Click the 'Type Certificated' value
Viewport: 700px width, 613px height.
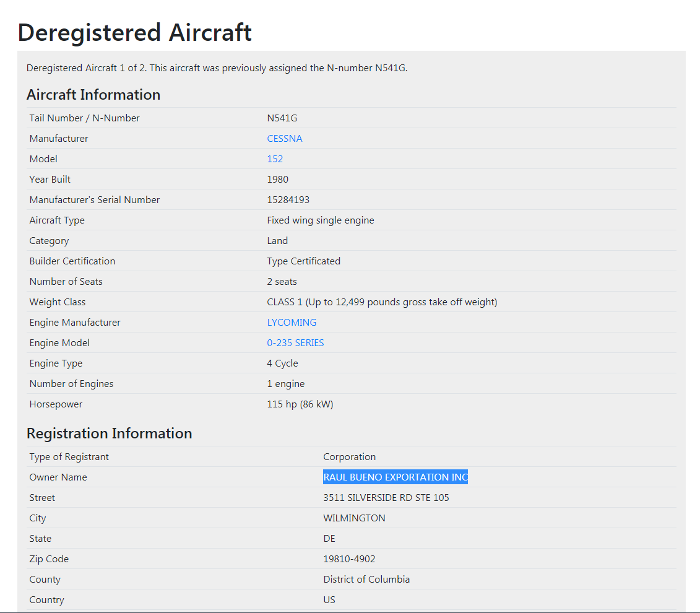tap(303, 261)
